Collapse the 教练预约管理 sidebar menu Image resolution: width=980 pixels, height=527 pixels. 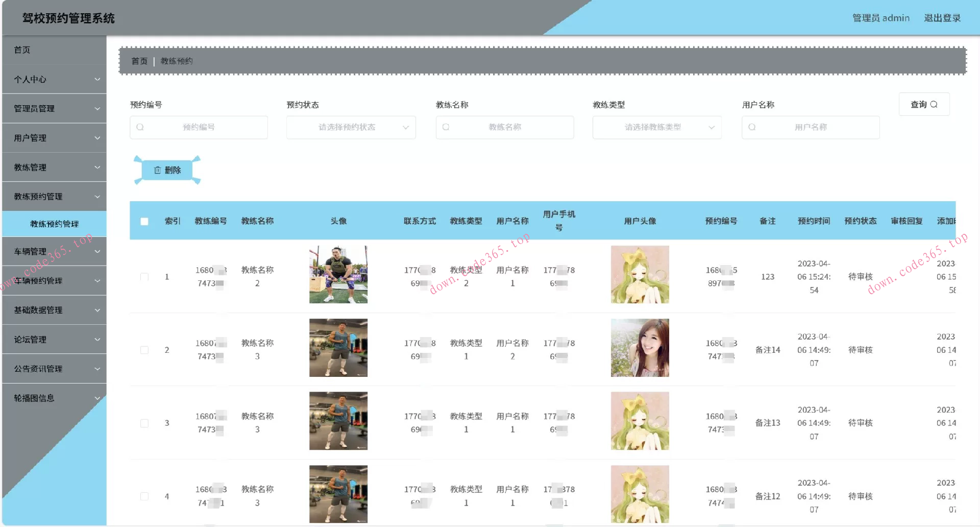(54, 196)
